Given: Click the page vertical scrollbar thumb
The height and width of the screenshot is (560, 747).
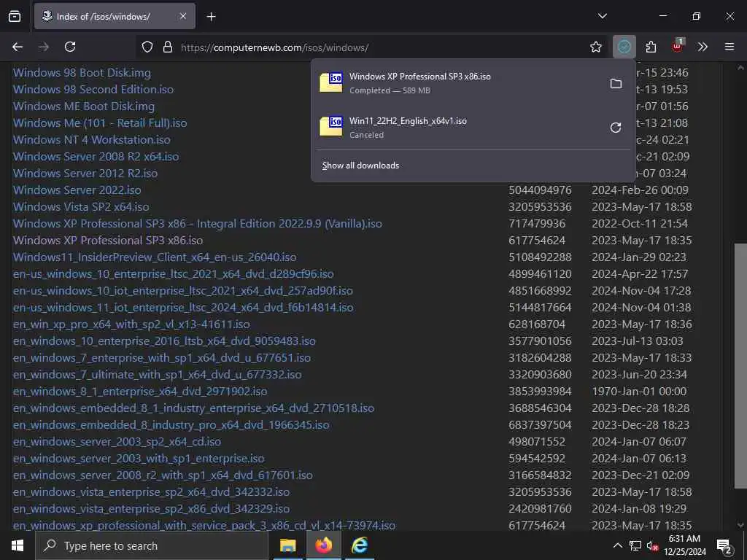Looking at the screenshot, I should click(x=740, y=366).
